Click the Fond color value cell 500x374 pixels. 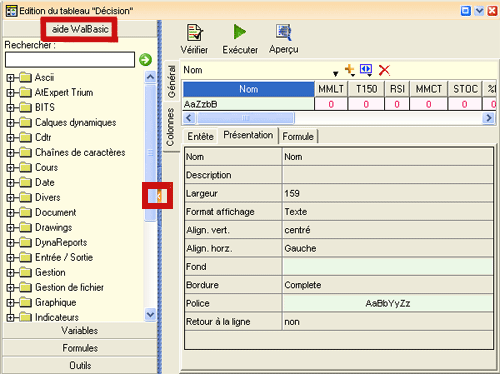(388, 267)
